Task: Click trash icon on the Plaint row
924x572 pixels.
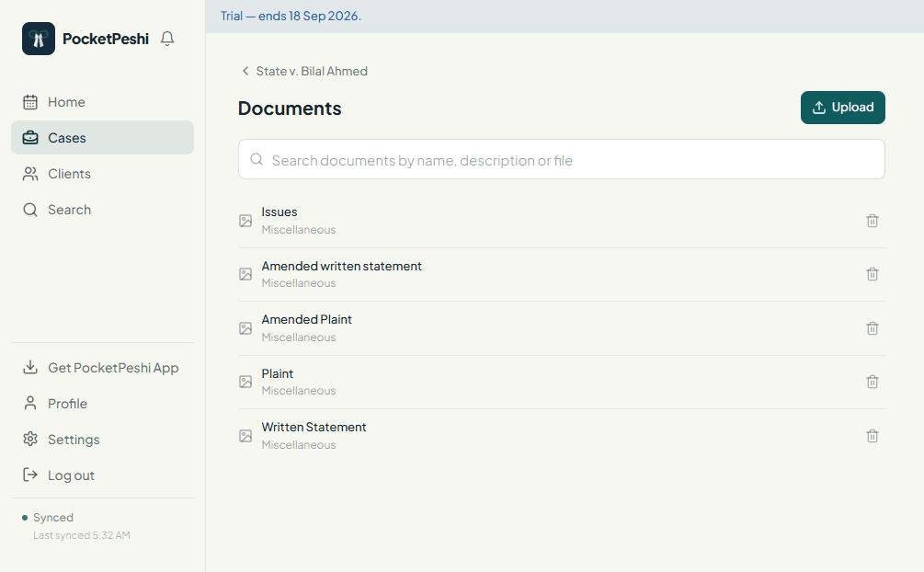Action: [873, 383]
